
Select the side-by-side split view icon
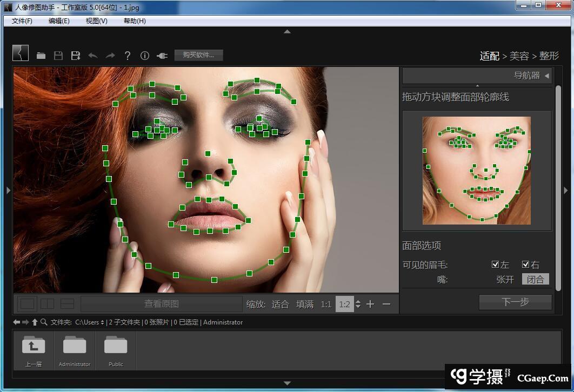coord(48,304)
